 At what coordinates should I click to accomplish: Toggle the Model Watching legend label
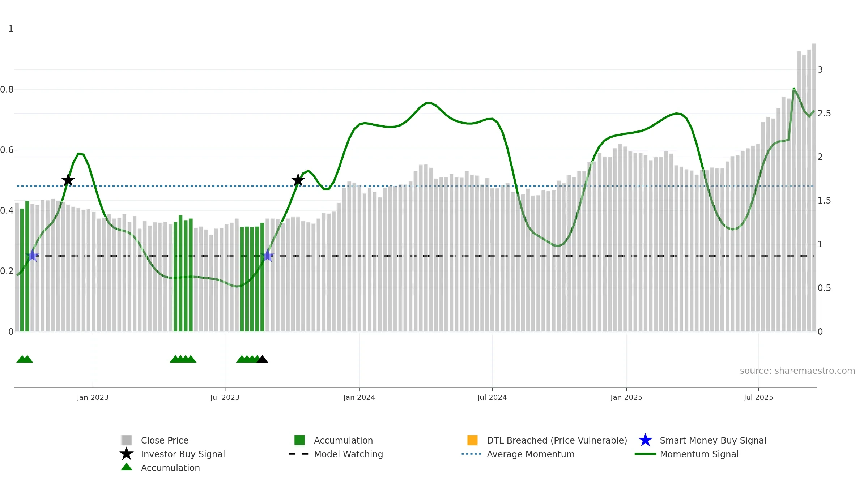[x=348, y=454]
